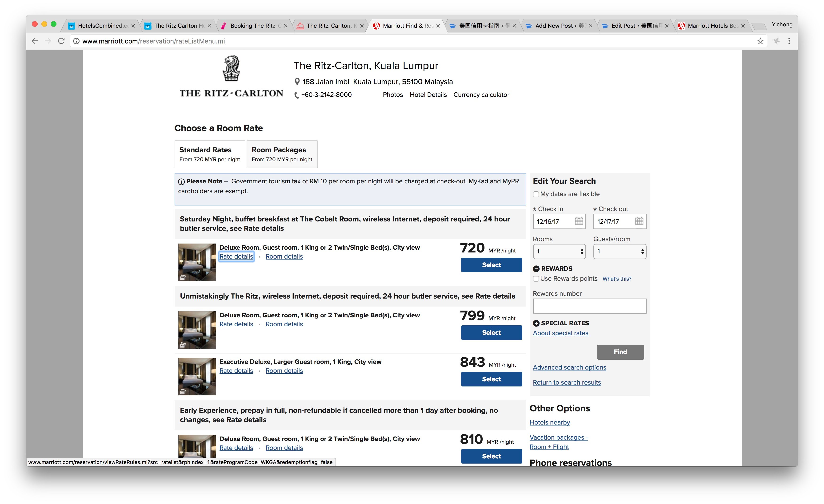Close the Add New Post tab

pyautogui.click(x=590, y=26)
